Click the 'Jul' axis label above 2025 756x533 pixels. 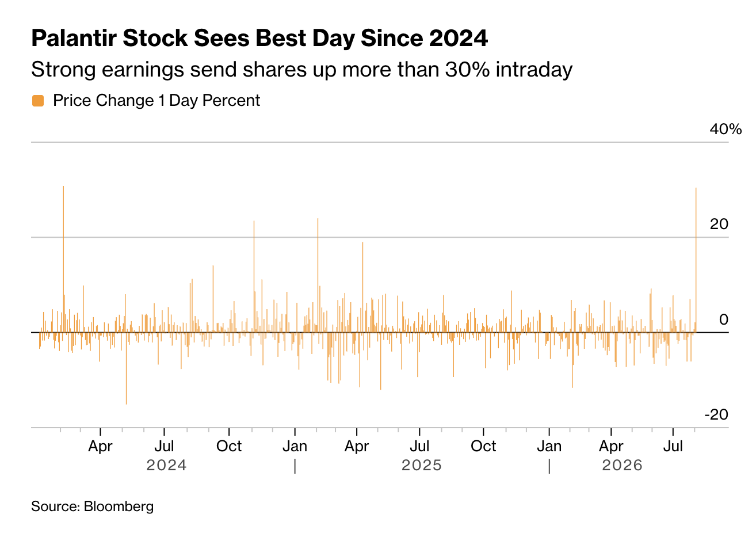(x=420, y=446)
